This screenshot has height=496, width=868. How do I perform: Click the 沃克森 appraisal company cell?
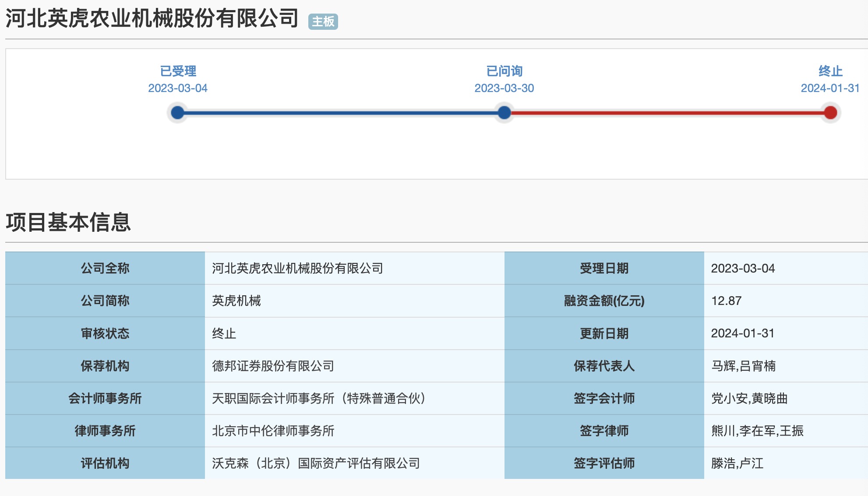click(316, 463)
